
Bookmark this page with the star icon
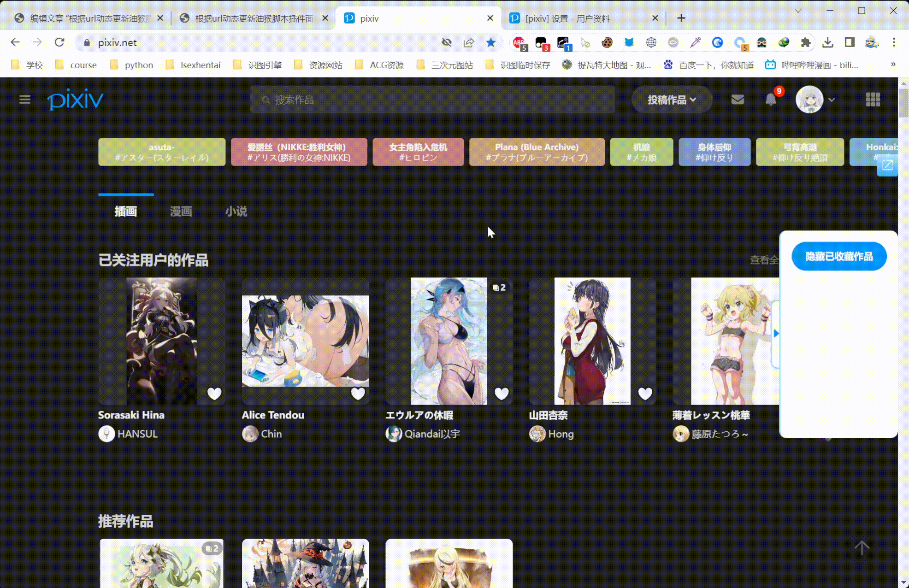(490, 42)
